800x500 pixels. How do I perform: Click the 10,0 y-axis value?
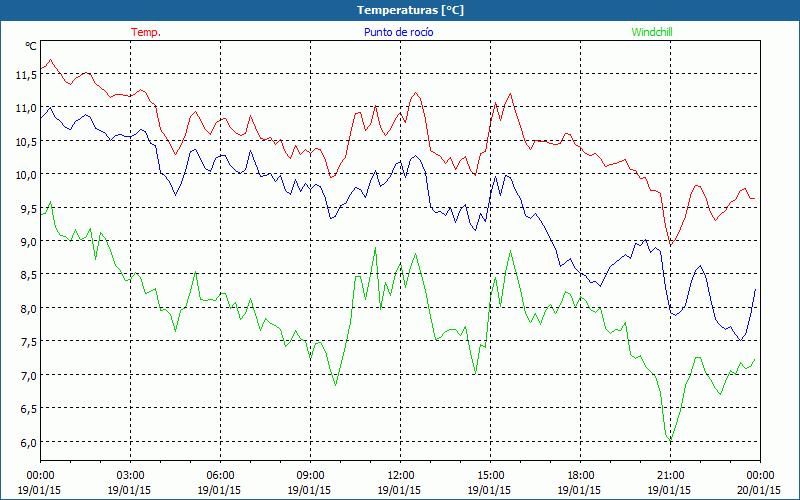pyautogui.click(x=26, y=175)
